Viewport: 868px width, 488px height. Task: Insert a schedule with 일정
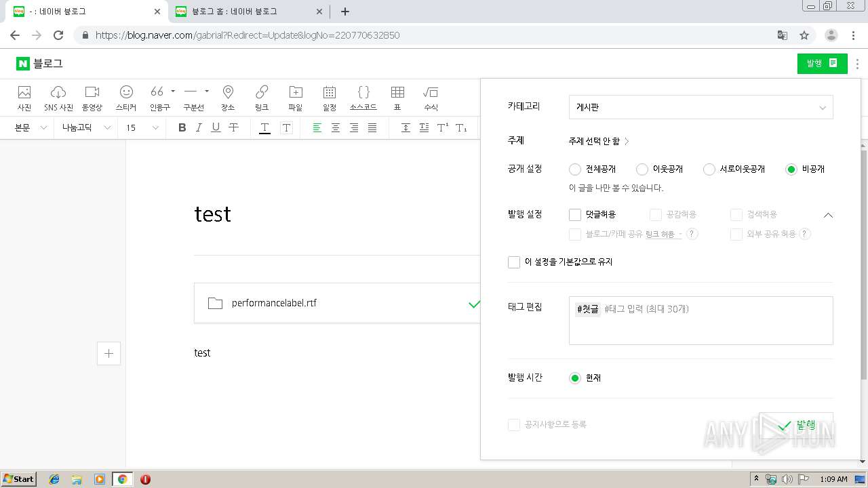pos(330,98)
